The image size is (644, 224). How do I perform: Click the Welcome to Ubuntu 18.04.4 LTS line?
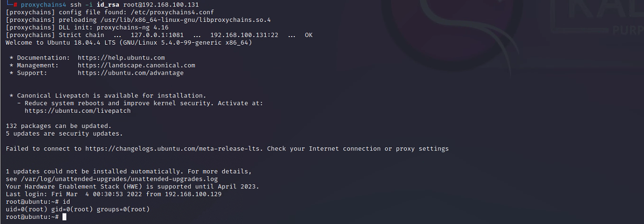point(128,43)
